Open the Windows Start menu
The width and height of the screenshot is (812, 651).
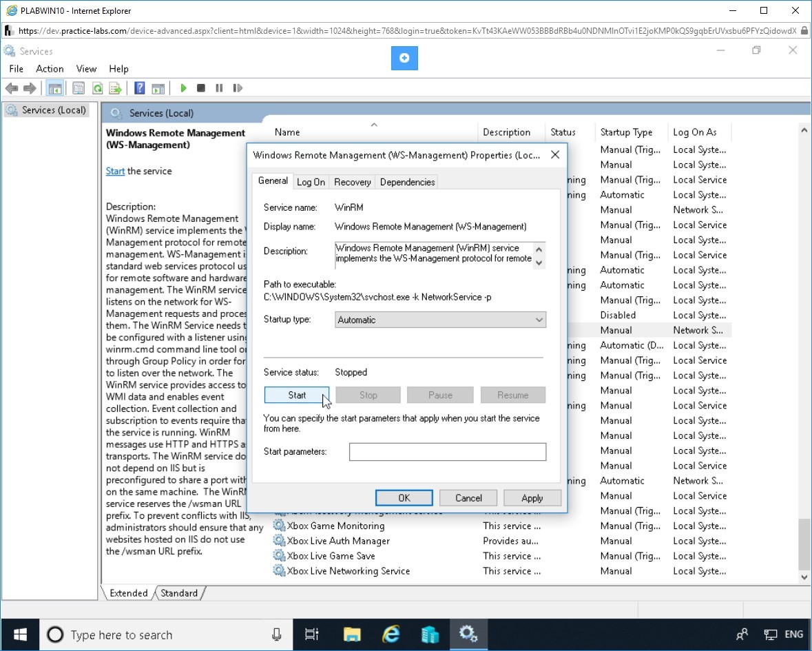(20, 634)
